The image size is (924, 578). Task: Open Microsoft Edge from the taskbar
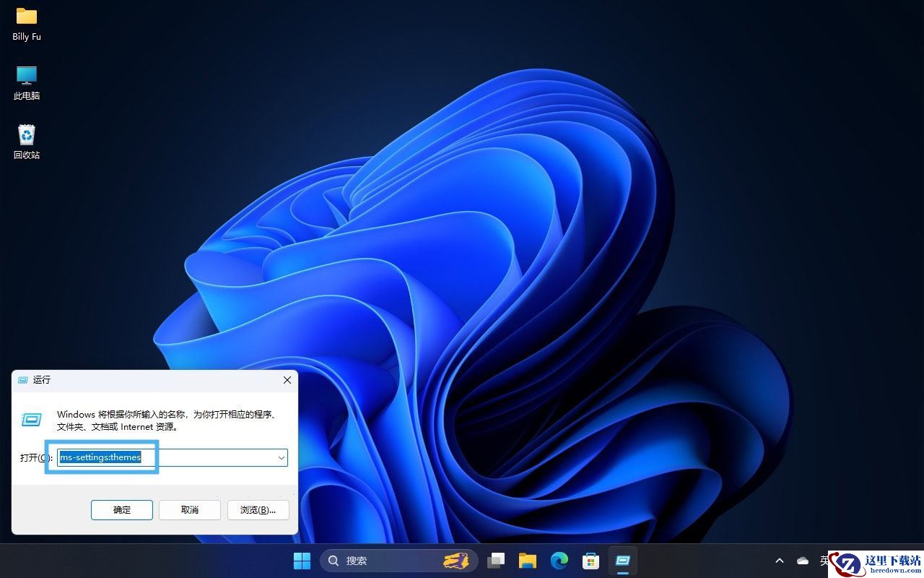pos(559,560)
